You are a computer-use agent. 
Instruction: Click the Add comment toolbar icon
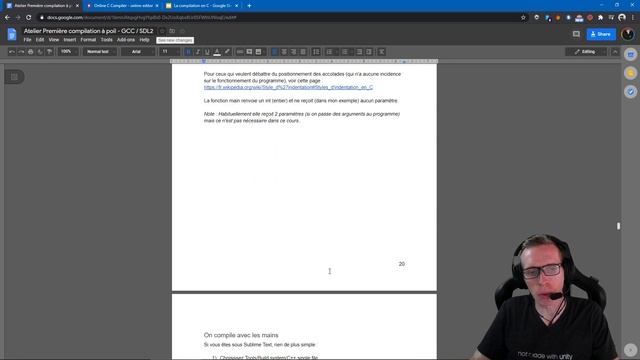point(249,52)
